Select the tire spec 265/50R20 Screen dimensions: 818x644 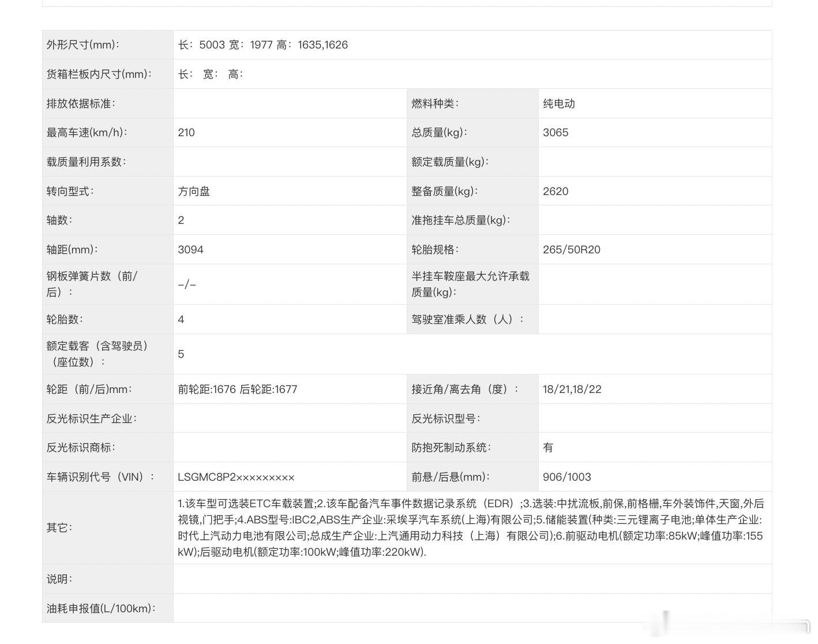pyautogui.click(x=572, y=250)
